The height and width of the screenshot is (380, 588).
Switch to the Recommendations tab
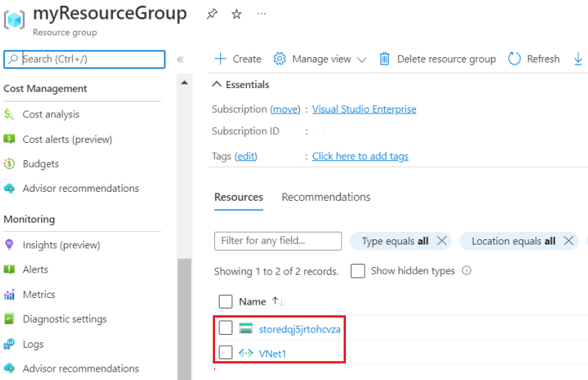(326, 197)
